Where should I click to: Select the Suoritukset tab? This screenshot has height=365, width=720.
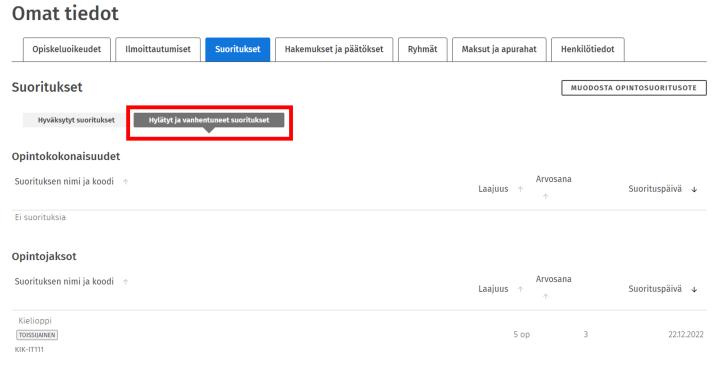(238, 49)
